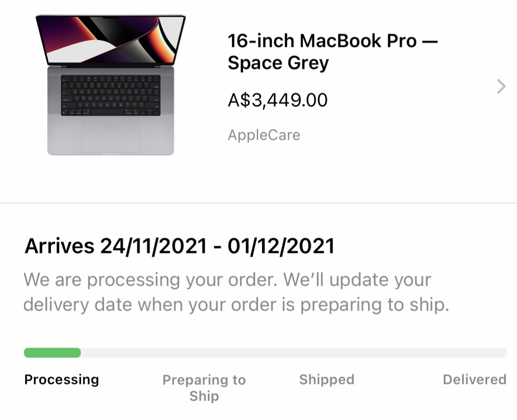Image resolution: width=517 pixels, height=420 pixels.
Task: Select the Preparing to Ship stage label
Action: click(x=204, y=387)
